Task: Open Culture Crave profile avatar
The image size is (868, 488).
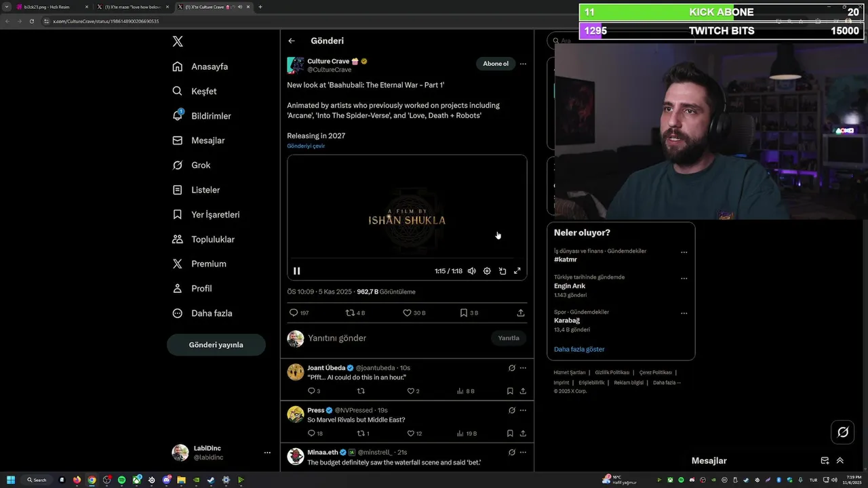Action: coord(296,65)
